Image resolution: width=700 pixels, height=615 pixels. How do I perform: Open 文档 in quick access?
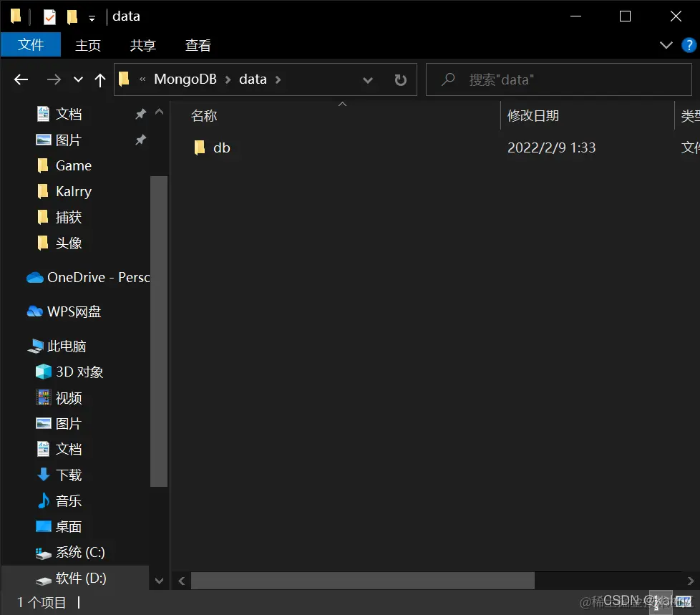tap(68, 114)
